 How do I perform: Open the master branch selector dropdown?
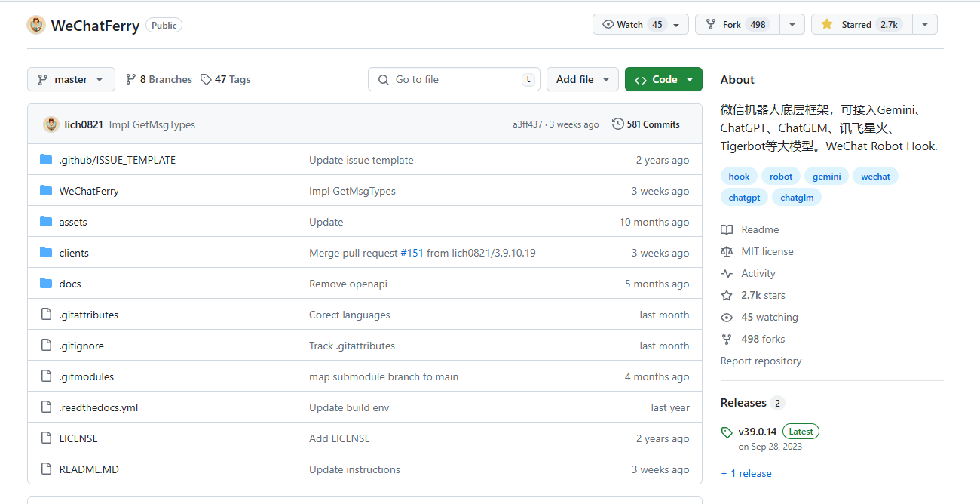71,79
